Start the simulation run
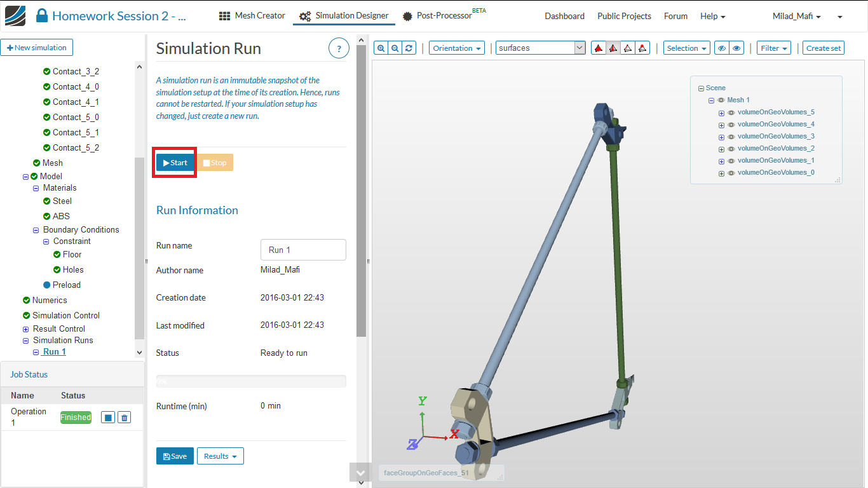Screen dimensions: 868x488 [175, 163]
